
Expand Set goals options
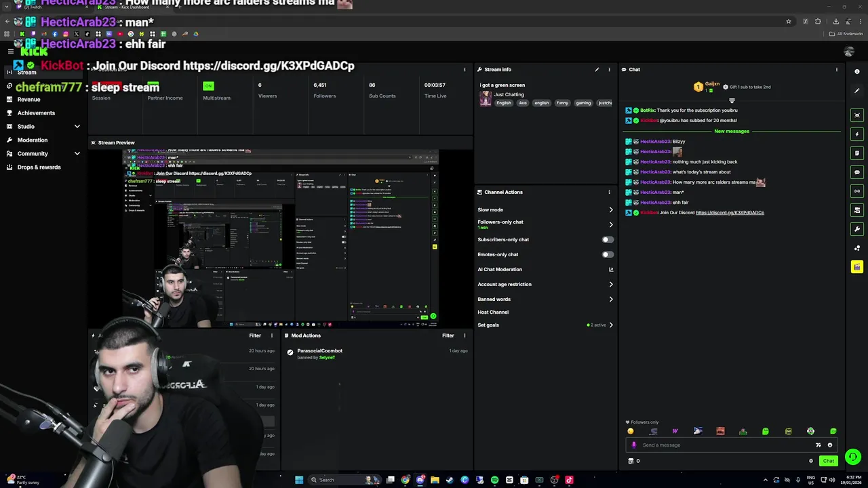point(610,325)
